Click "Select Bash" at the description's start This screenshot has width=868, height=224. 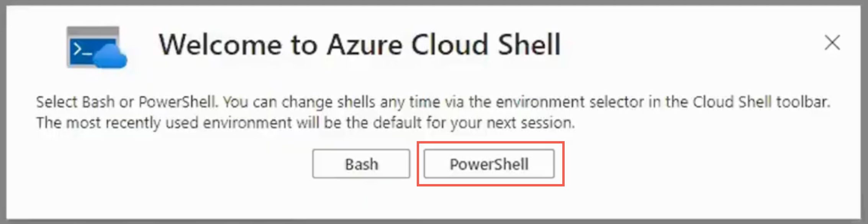point(75,102)
